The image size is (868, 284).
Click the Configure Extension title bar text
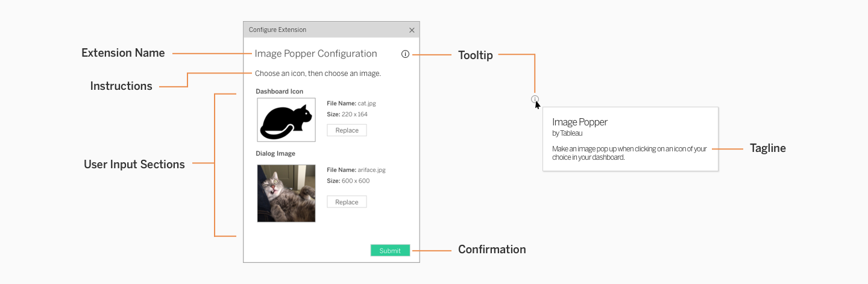pos(277,30)
